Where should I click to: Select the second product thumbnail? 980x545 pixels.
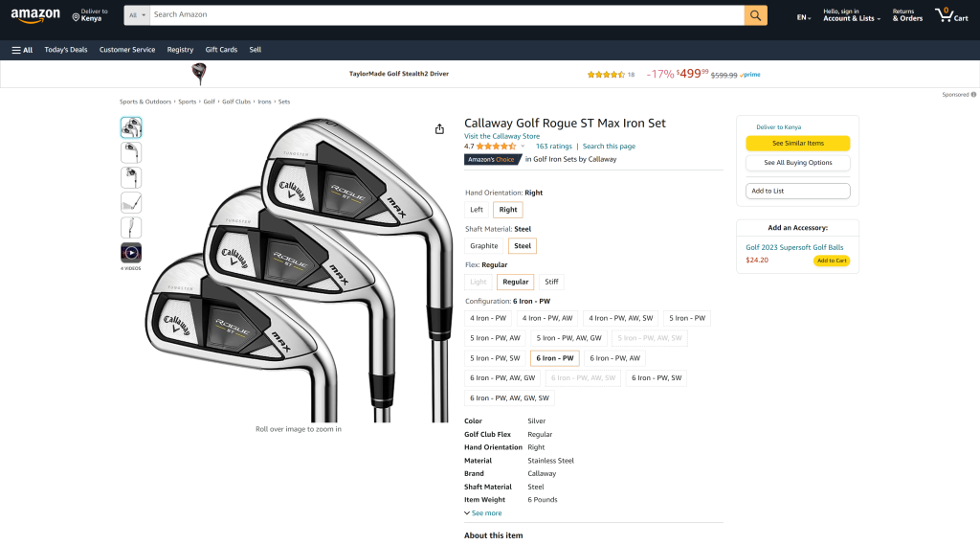click(x=131, y=152)
